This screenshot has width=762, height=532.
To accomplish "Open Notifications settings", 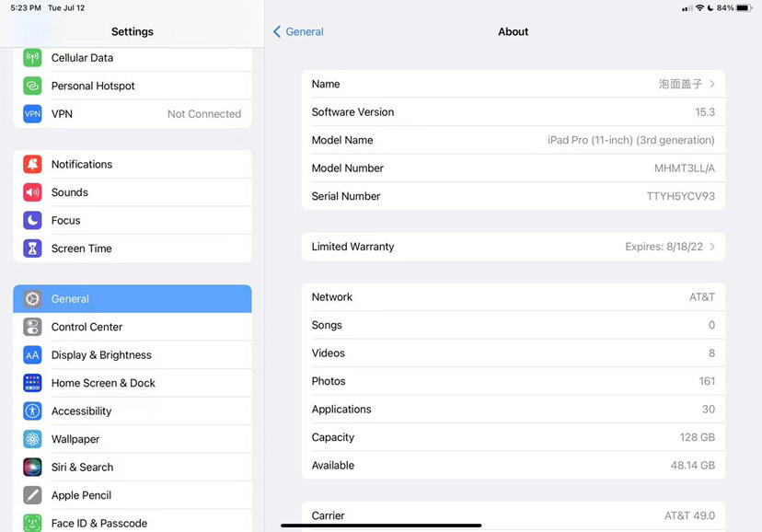I will pos(133,164).
